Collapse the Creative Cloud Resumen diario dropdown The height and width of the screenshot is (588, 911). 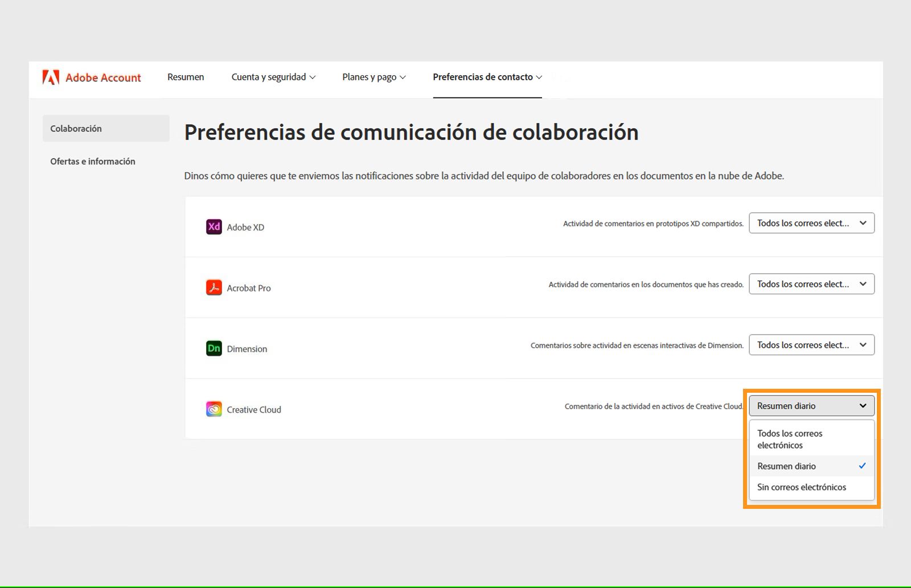pyautogui.click(x=811, y=406)
